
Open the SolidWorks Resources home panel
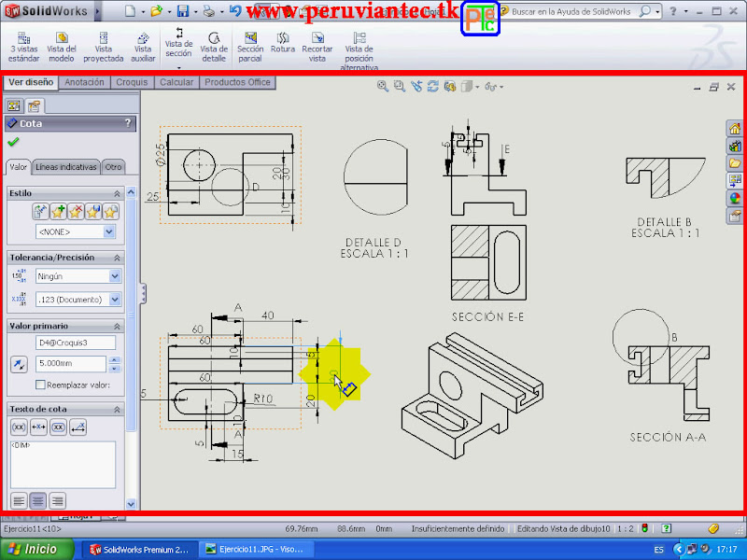735,128
